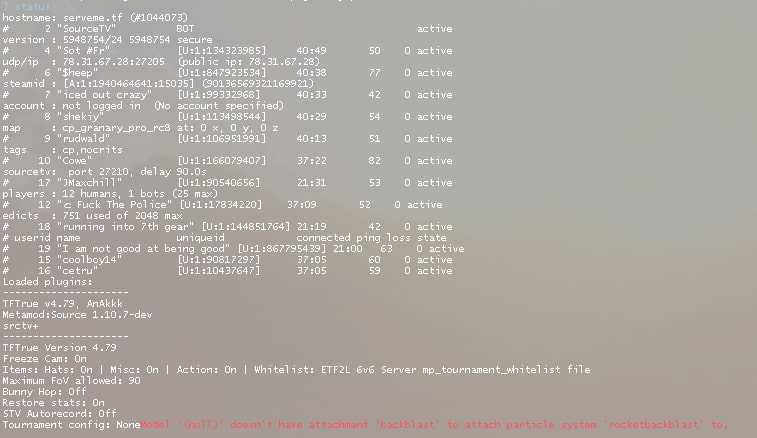Viewport: 757px width, 438px height.
Task: Select the shekiy player row
Action: pyautogui.click(x=227, y=117)
